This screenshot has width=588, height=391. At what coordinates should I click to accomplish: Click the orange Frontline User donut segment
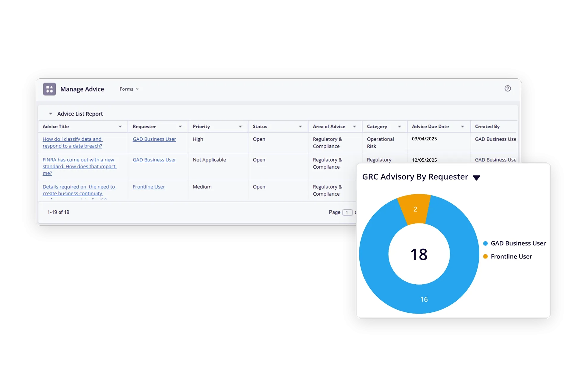click(415, 208)
